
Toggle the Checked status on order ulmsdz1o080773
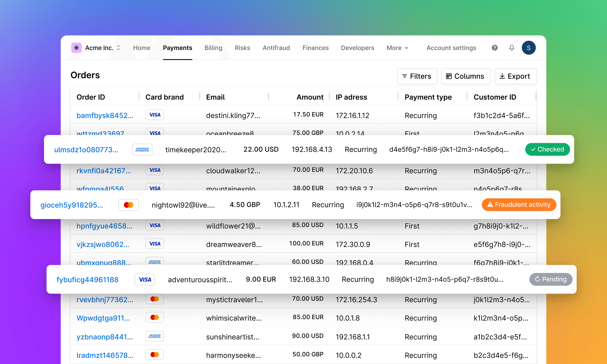(x=547, y=149)
